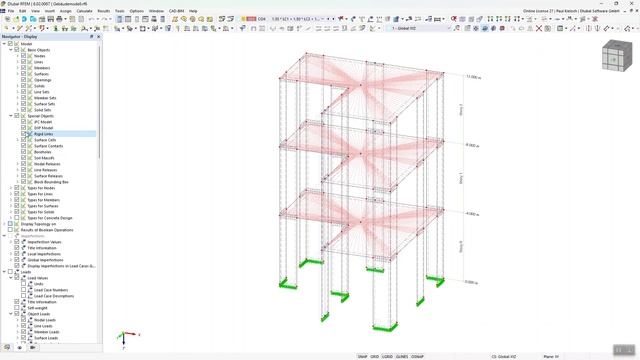640x360 pixels.
Task: Pin the Navigator panel with the pin icon
Action: pos(91,37)
